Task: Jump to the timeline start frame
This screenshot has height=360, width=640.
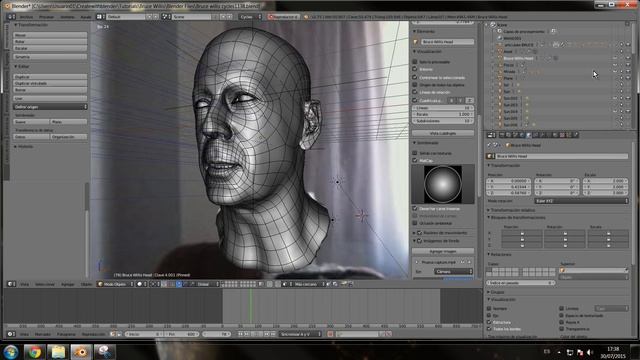Action: coord(240,334)
